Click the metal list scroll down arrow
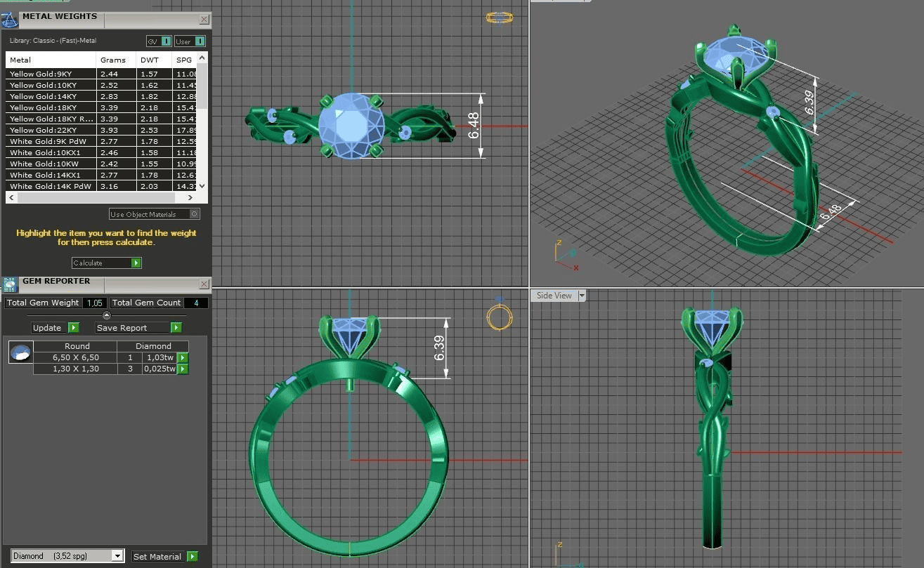This screenshot has width=924, height=568. click(202, 186)
